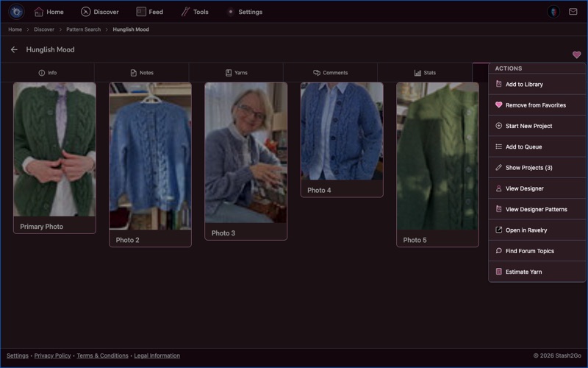The width and height of the screenshot is (588, 368).
Task: Open the Privacy Policy link
Action: 52,355
